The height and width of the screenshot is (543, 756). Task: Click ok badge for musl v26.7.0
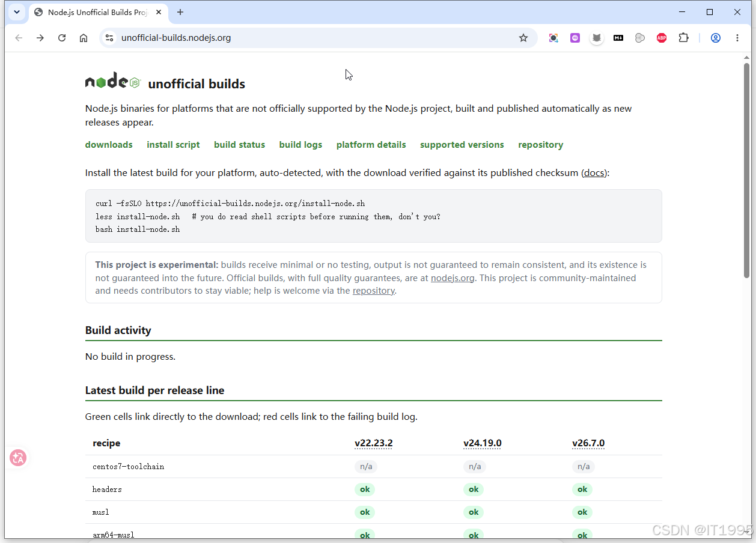tap(582, 512)
